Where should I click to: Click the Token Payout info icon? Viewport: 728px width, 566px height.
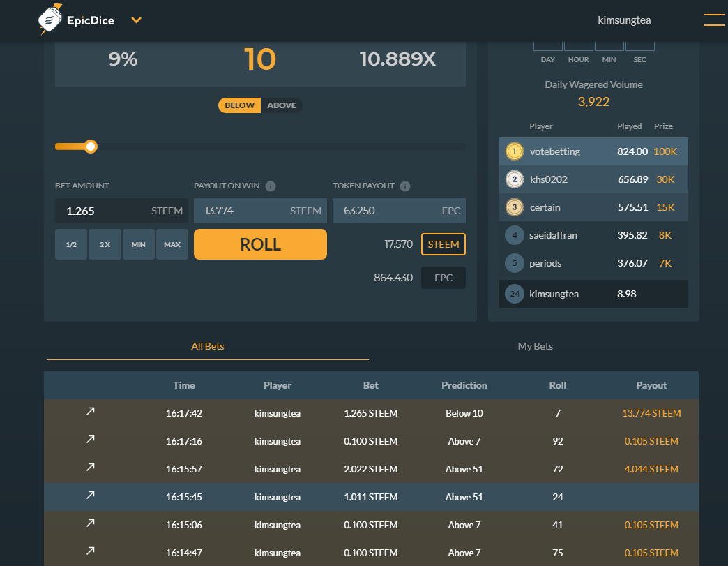click(x=405, y=186)
